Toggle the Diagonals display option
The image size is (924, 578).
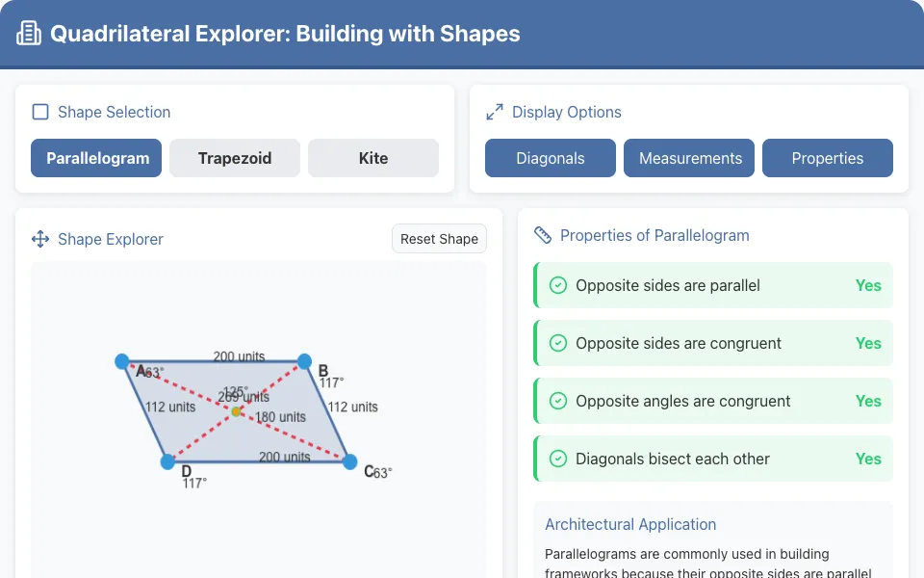pyautogui.click(x=551, y=158)
